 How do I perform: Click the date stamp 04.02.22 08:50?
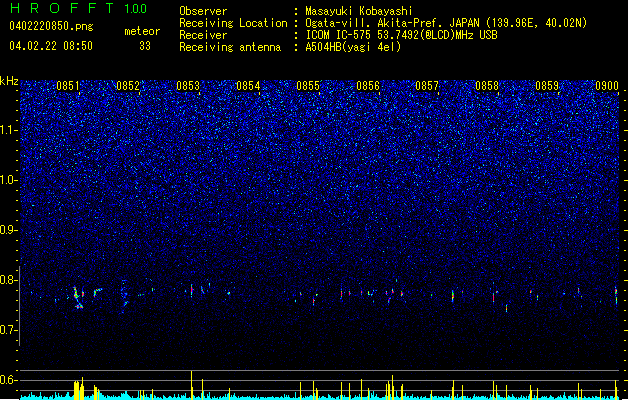pyautogui.click(x=51, y=46)
